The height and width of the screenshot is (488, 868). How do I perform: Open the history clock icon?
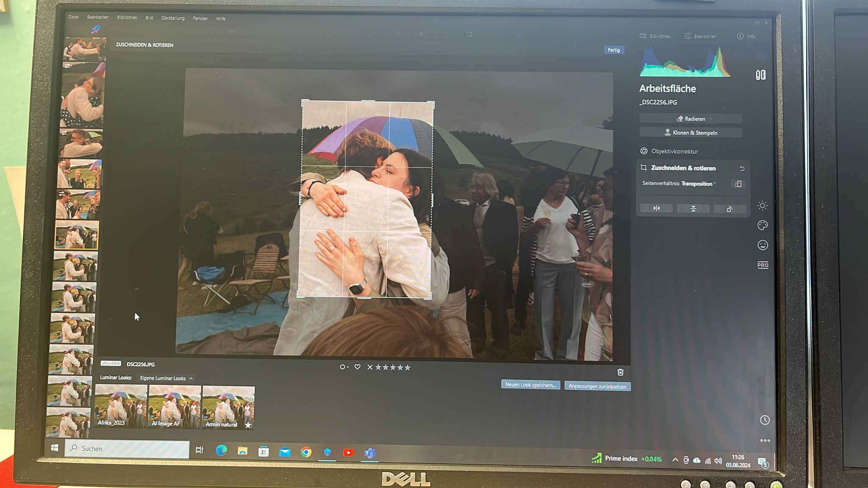(x=765, y=420)
